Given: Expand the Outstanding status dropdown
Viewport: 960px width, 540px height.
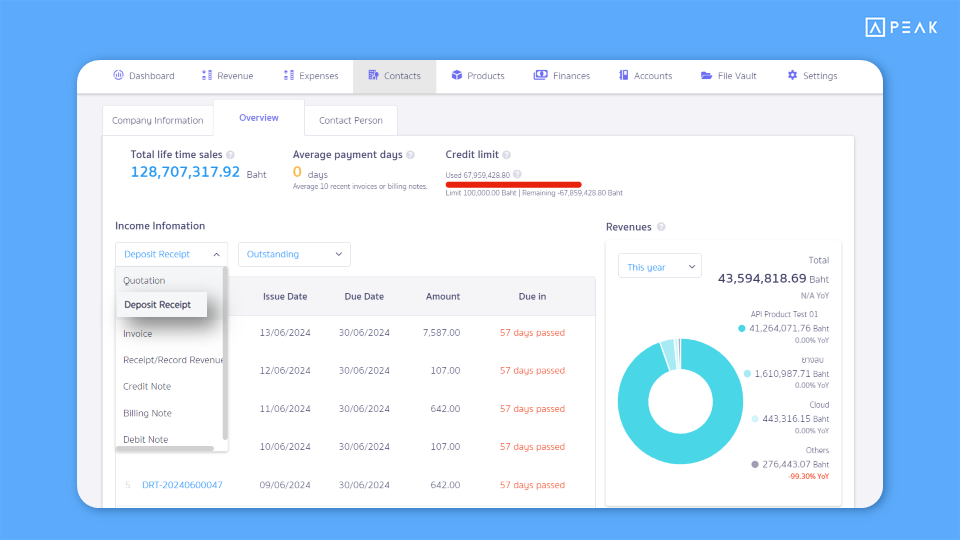Looking at the screenshot, I should (x=294, y=254).
